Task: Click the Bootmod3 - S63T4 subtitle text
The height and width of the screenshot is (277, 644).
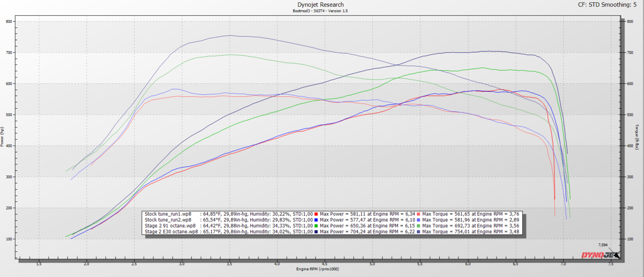Action: [x=320, y=11]
